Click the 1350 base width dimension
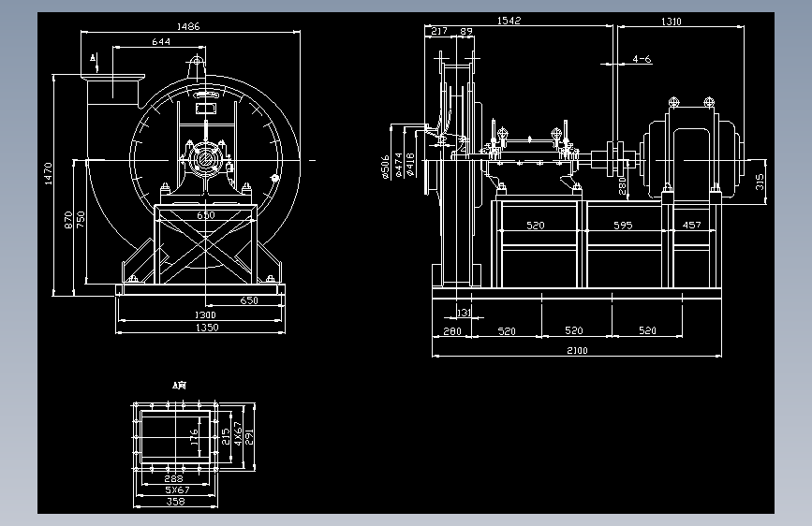 (207, 328)
